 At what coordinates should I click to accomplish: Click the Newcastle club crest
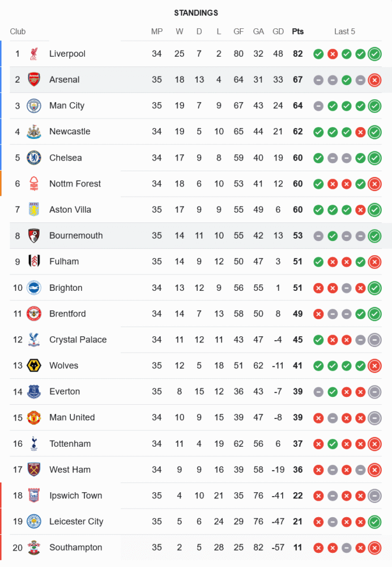tap(34, 132)
